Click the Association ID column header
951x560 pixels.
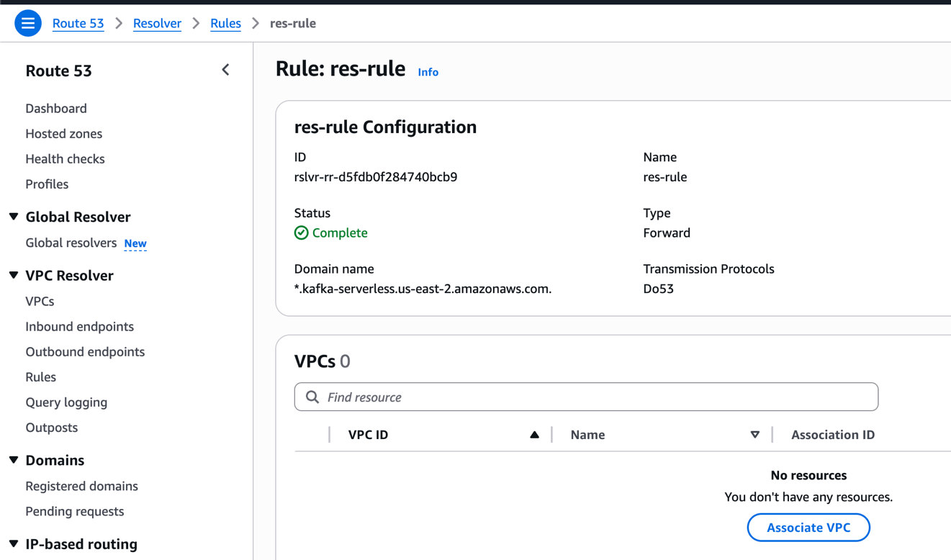833,435
